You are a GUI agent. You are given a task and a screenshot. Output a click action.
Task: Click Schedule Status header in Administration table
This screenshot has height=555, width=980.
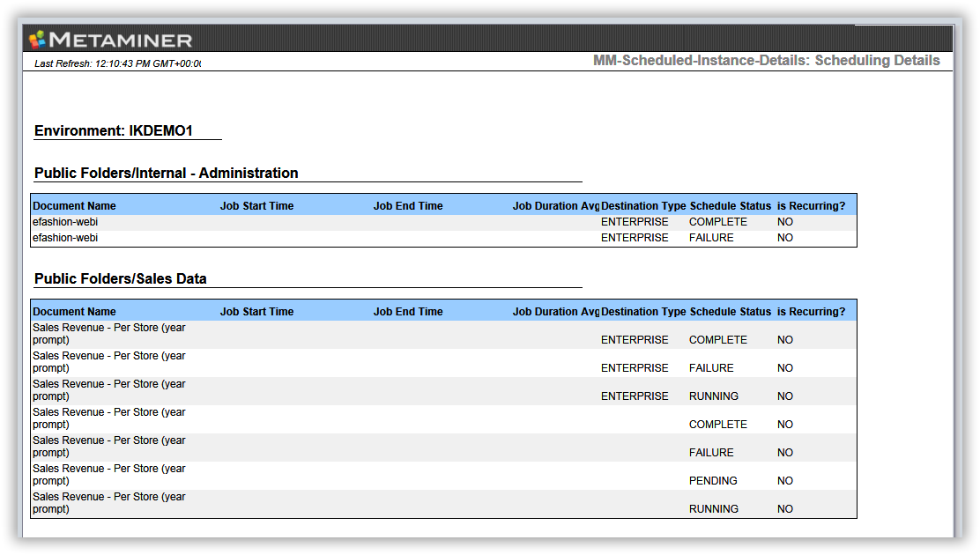[x=731, y=205]
